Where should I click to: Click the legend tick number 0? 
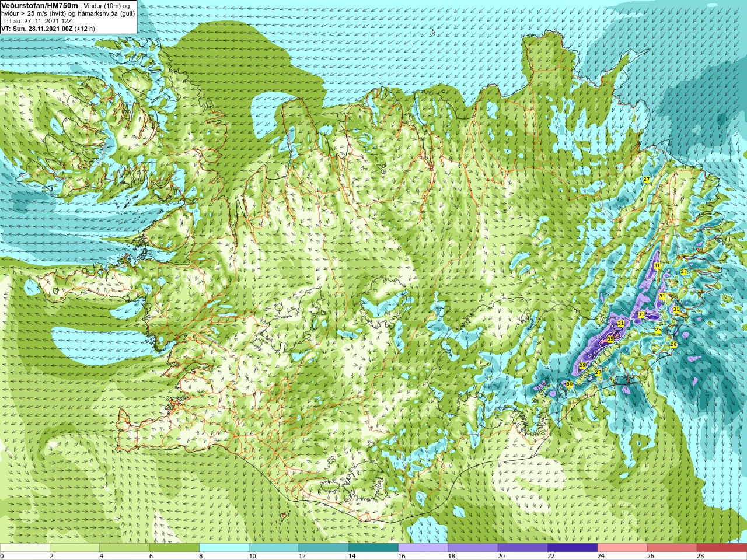[x=2, y=556]
